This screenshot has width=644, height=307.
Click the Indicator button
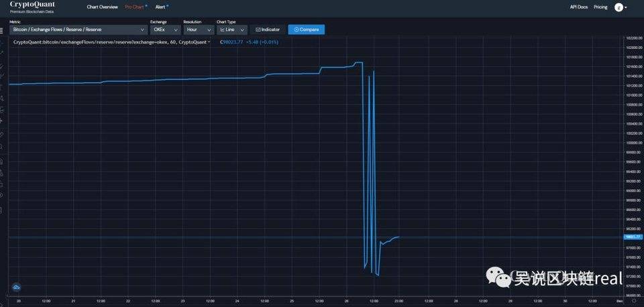(268, 29)
